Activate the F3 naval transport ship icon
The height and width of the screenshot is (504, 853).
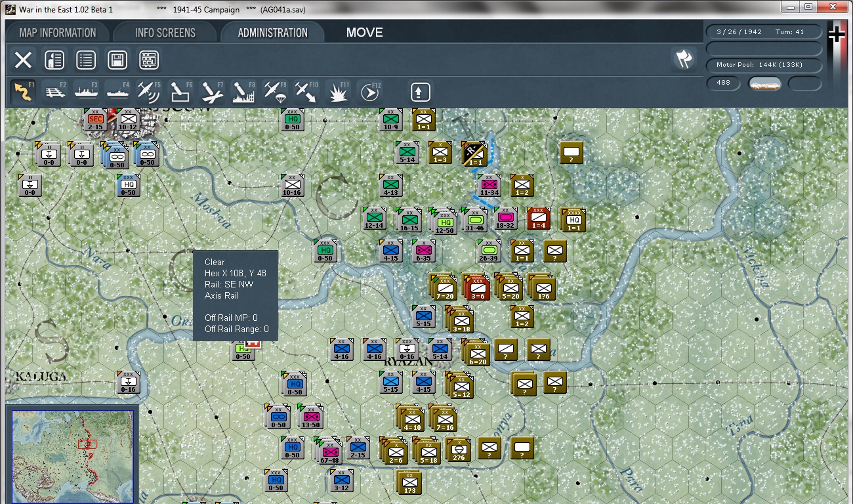86,92
